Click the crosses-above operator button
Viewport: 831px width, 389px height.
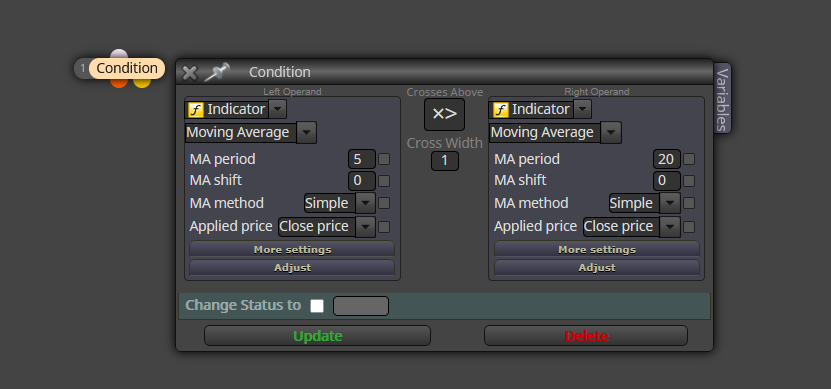[x=444, y=114]
